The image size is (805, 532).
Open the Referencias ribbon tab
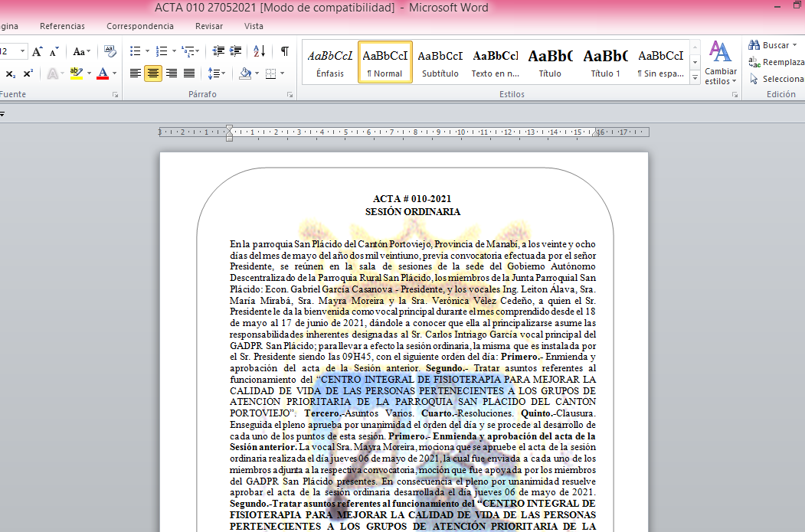click(x=62, y=26)
